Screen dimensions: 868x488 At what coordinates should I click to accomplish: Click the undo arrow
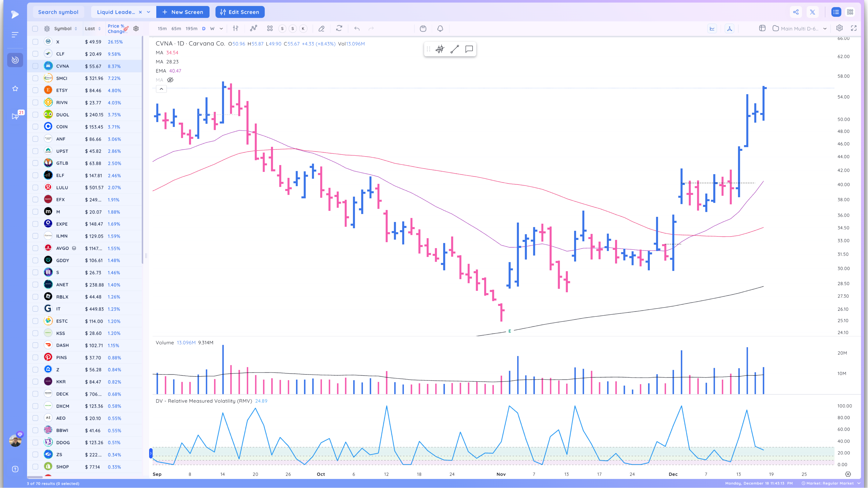coord(357,29)
